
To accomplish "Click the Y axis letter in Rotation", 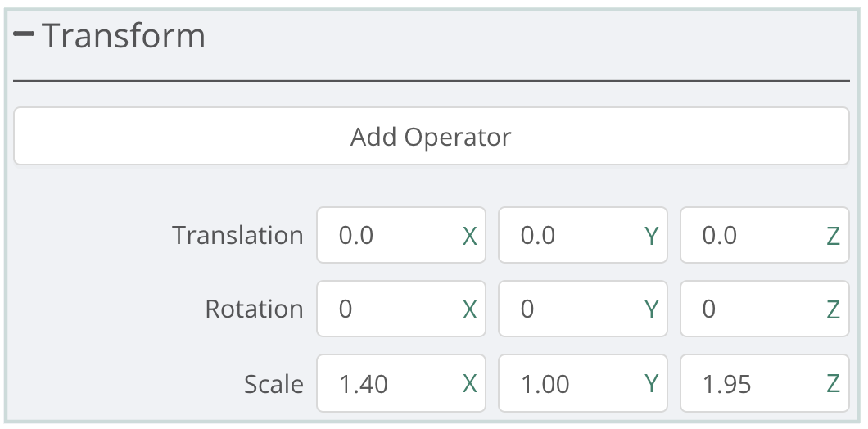I will click(651, 310).
